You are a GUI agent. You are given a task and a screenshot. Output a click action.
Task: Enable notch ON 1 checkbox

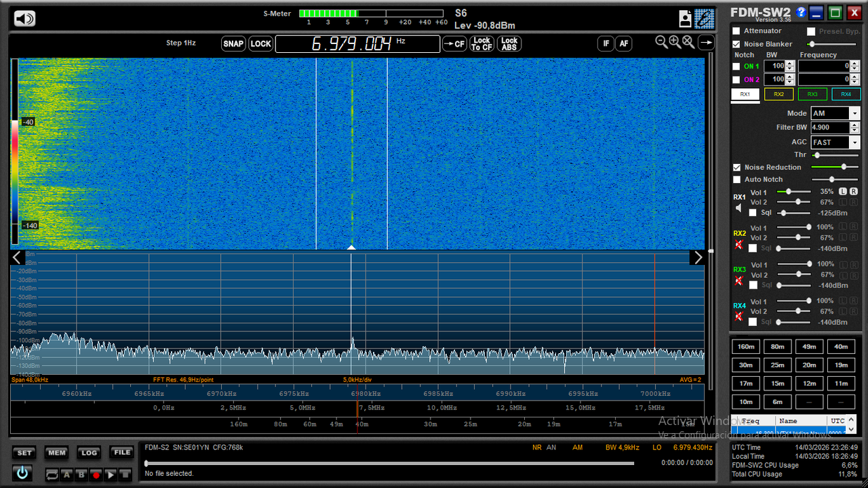point(736,66)
